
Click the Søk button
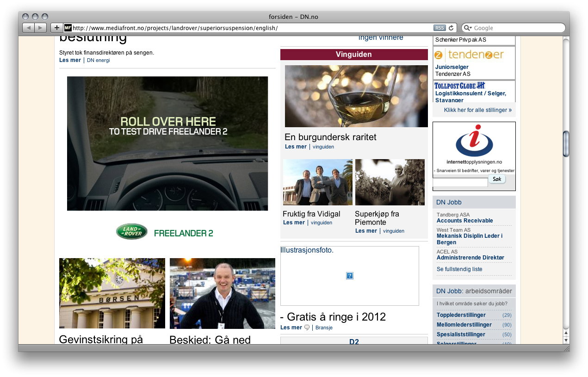click(497, 179)
